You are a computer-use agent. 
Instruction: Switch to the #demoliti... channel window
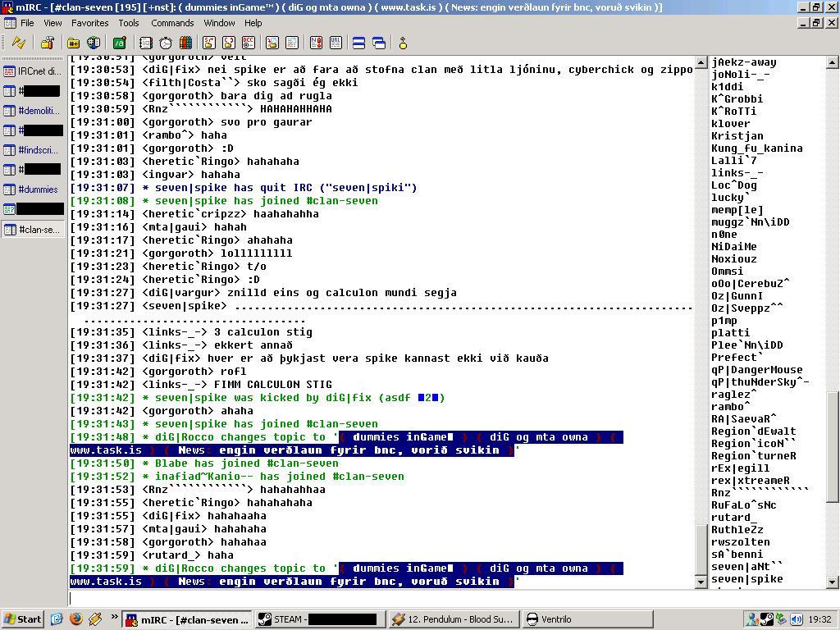33,111
